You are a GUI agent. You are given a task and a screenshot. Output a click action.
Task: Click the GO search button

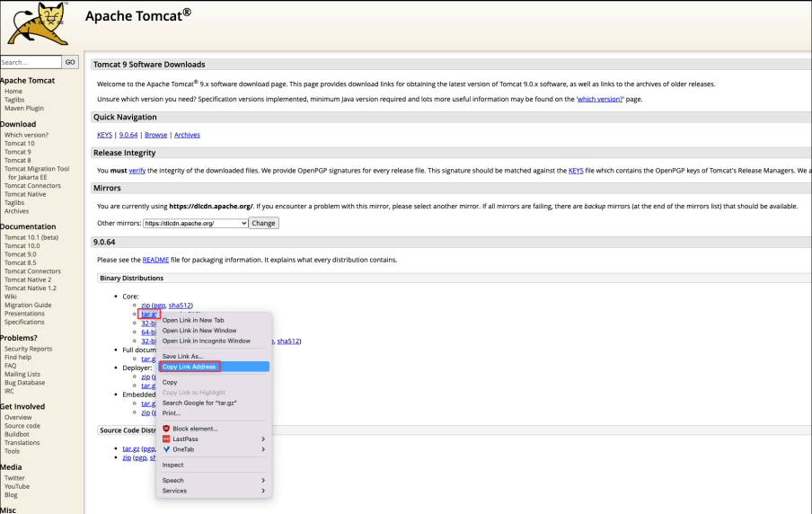pyautogui.click(x=70, y=62)
